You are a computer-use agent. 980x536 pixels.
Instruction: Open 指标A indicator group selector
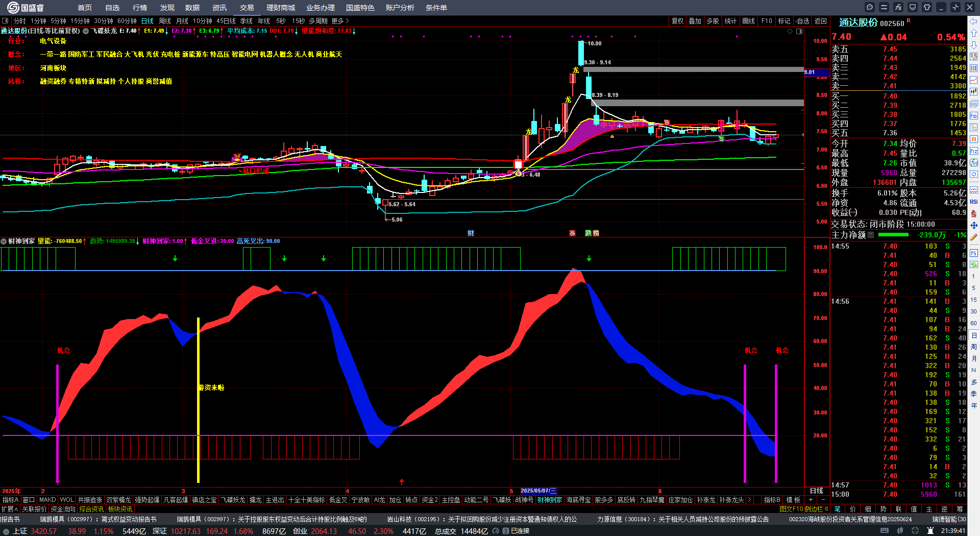point(10,500)
